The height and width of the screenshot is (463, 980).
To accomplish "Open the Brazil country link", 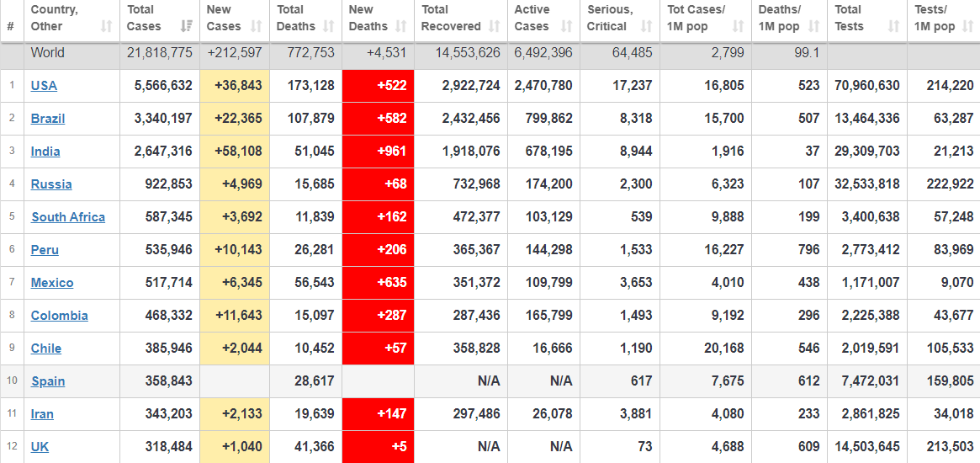I will [x=47, y=118].
